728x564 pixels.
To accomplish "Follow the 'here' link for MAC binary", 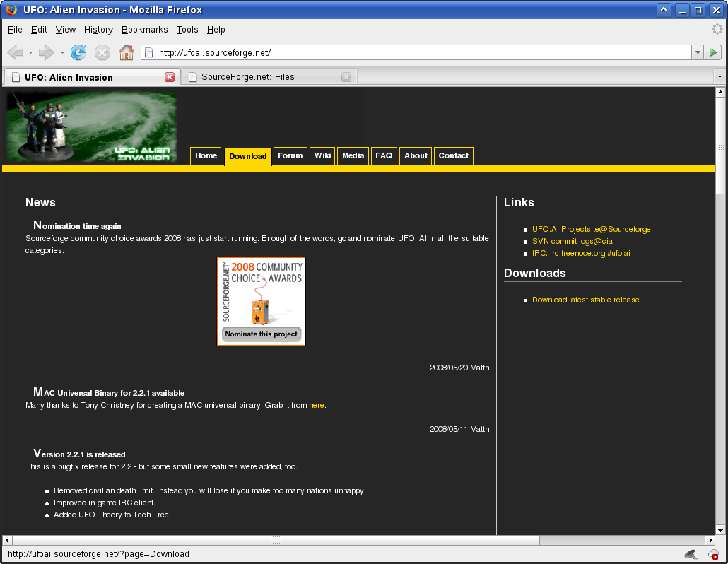I will pyautogui.click(x=316, y=405).
